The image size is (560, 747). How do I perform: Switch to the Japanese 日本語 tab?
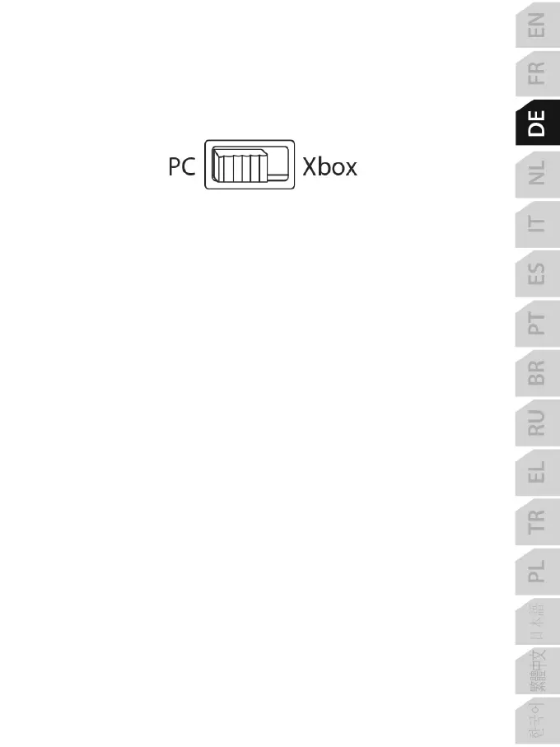coord(538,621)
